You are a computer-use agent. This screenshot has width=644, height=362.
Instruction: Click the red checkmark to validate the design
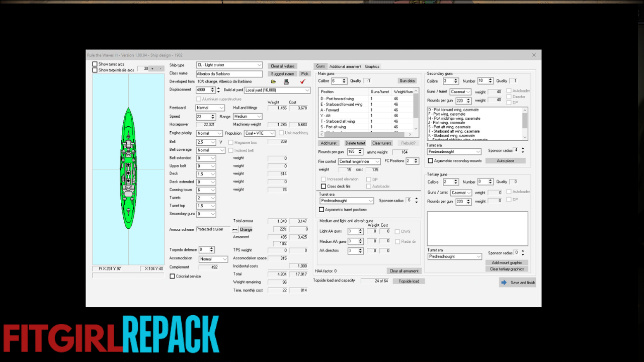[x=302, y=81]
